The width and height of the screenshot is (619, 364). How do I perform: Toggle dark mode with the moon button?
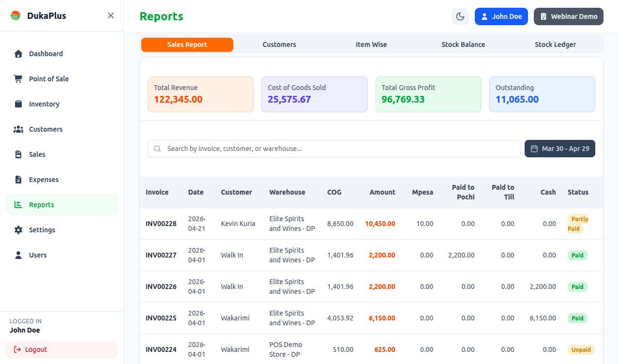[x=460, y=16]
